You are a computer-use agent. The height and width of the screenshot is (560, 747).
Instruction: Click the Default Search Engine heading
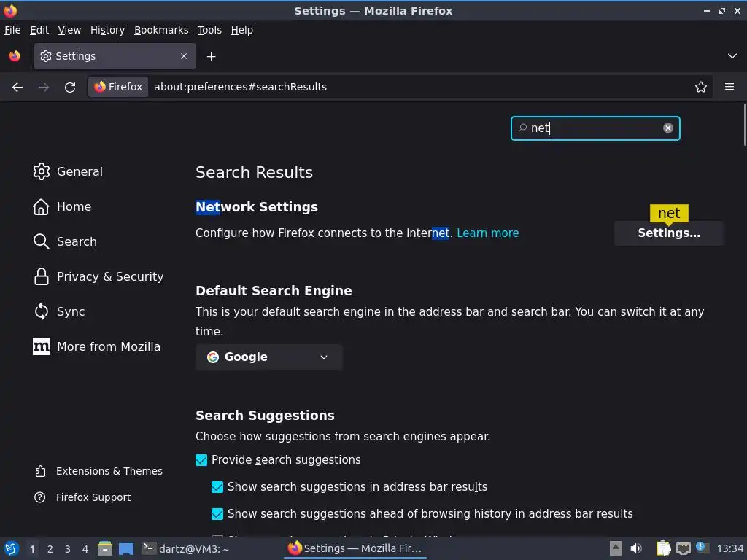[274, 291]
